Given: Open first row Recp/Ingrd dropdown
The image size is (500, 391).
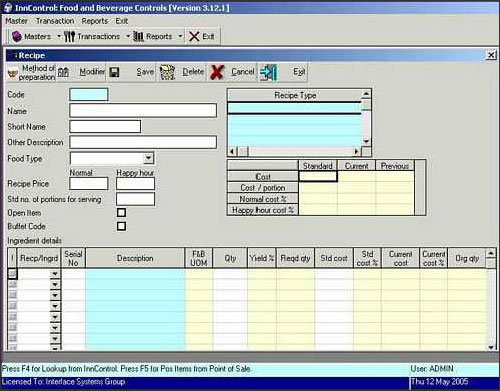Looking at the screenshot, I should tap(55, 274).
